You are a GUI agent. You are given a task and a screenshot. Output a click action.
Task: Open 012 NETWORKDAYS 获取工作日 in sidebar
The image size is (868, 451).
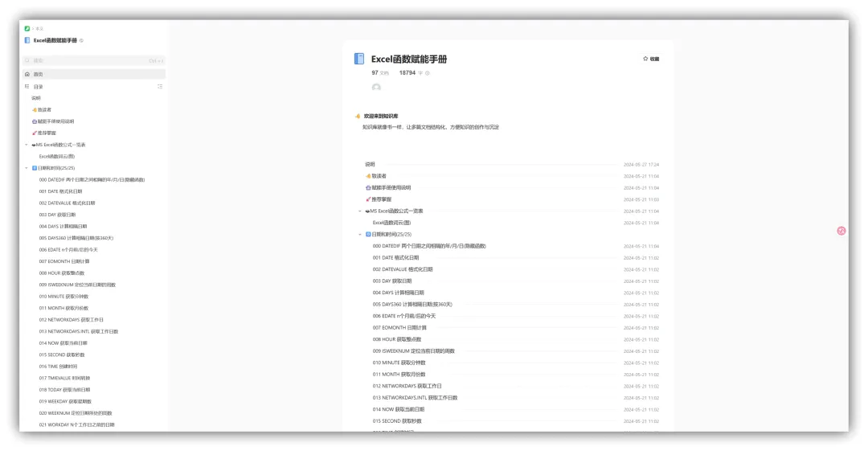tap(71, 320)
